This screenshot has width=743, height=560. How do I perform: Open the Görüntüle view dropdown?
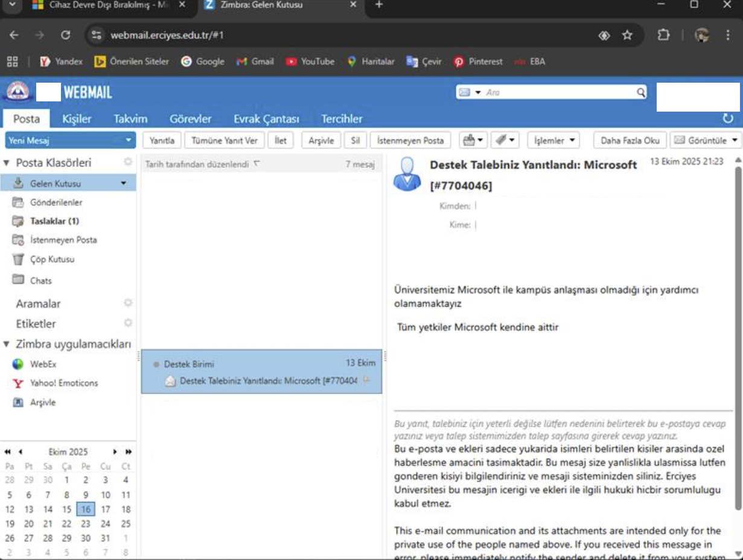tap(706, 140)
